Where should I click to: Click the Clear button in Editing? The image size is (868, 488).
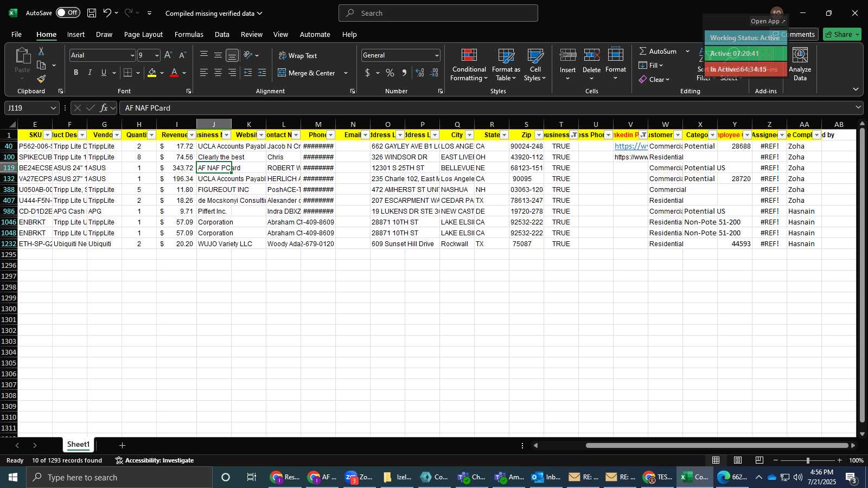(x=654, y=79)
